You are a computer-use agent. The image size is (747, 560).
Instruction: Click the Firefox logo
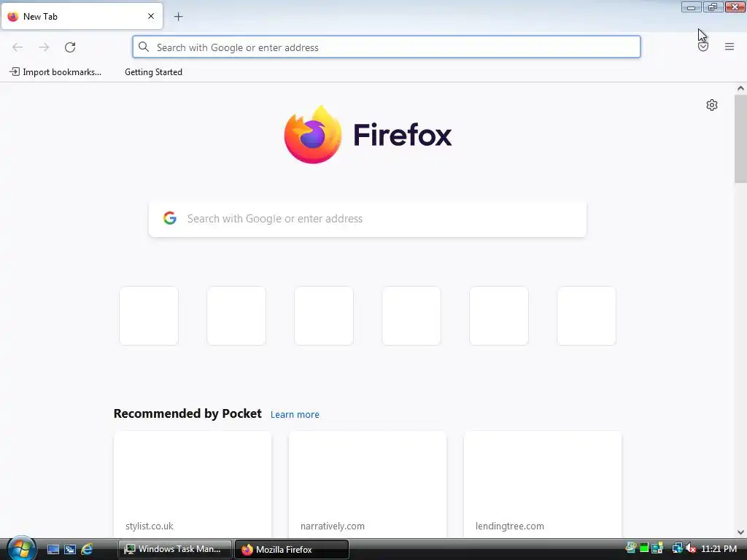pos(368,135)
